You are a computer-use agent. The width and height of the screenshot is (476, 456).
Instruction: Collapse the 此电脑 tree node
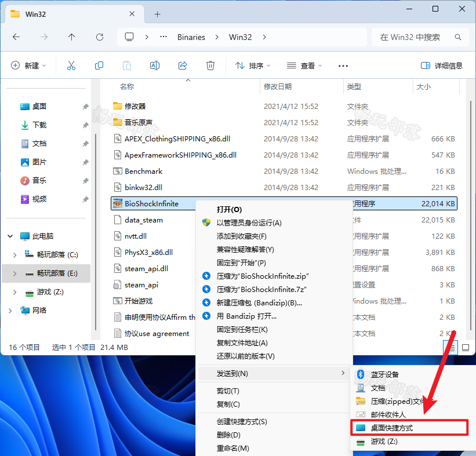tap(10, 236)
